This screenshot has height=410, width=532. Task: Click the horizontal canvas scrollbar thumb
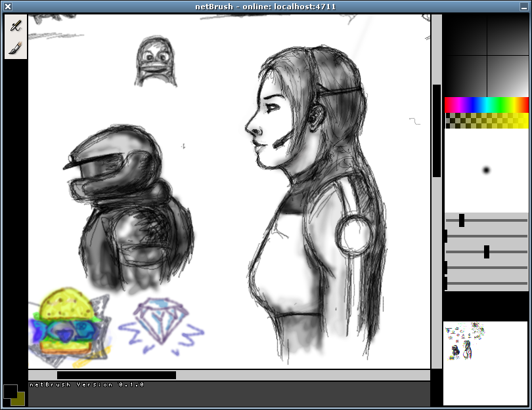[x=116, y=375]
